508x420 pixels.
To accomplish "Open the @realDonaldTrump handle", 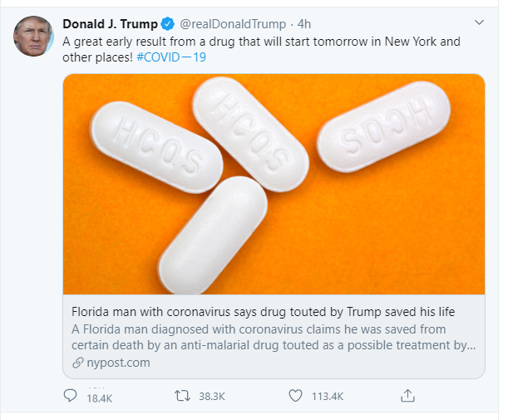I will [232, 23].
